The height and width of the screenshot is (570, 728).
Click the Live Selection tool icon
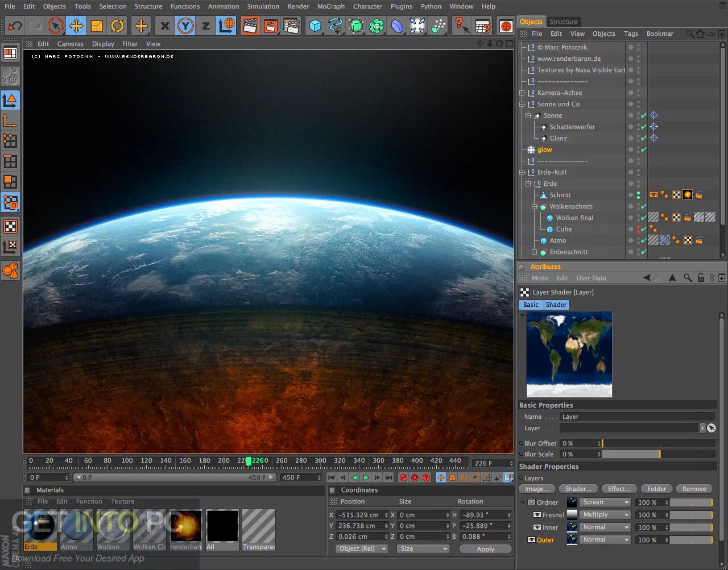pyautogui.click(x=56, y=26)
